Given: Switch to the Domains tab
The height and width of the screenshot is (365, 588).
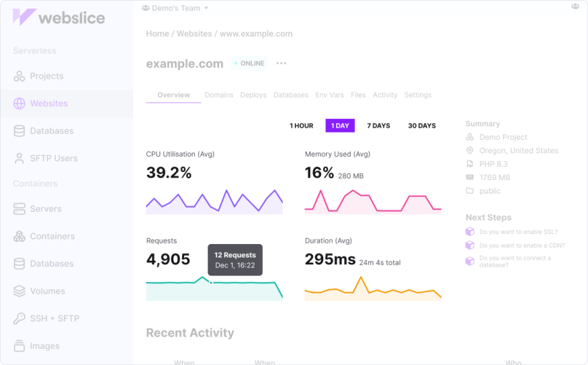Looking at the screenshot, I should coord(219,95).
